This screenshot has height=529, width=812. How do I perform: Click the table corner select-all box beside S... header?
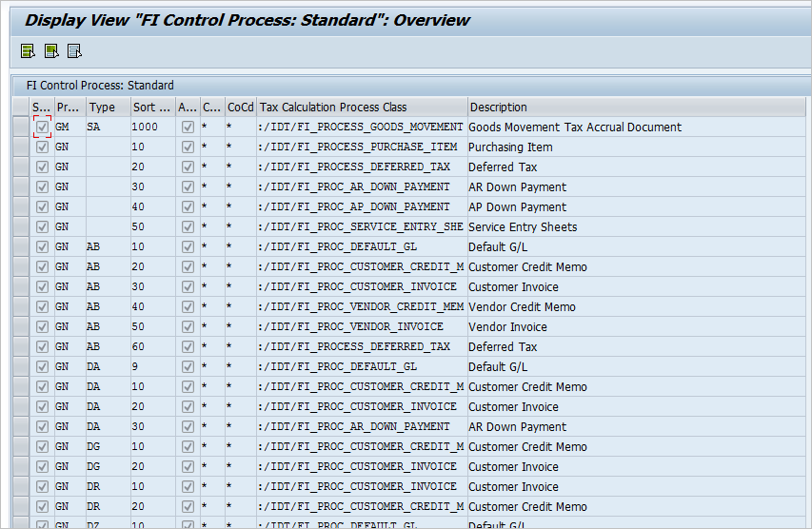click(21, 108)
